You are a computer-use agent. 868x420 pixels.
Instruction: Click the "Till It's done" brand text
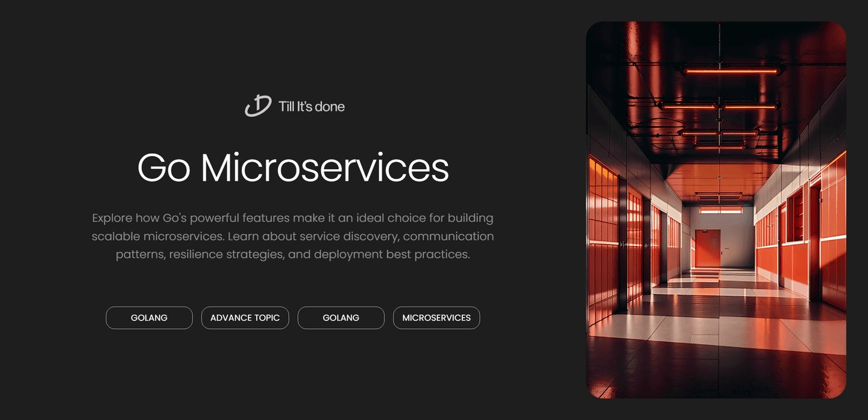click(311, 107)
